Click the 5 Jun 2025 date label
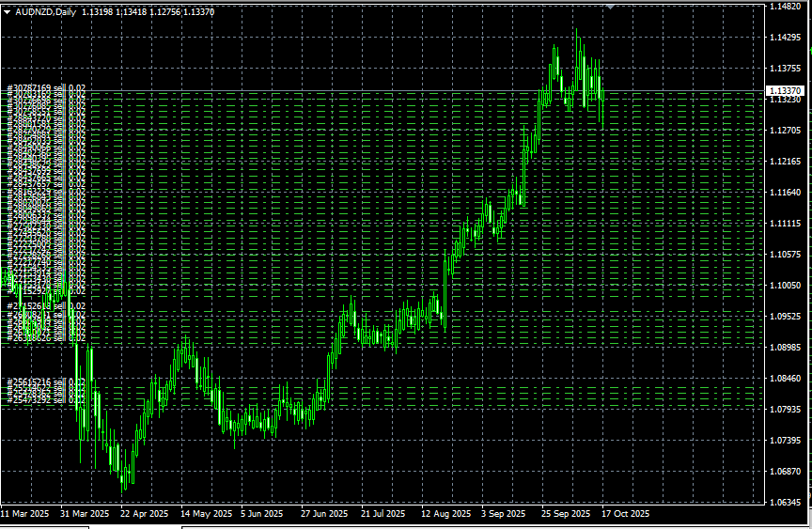Image resolution: width=812 pixels, height=529 pixels. click(261, 515)
